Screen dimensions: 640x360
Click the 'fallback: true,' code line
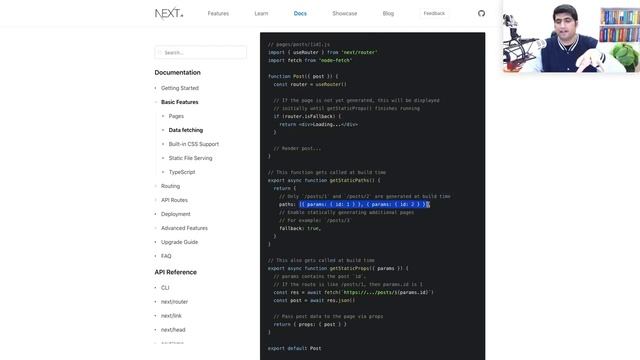click(300, 229)
